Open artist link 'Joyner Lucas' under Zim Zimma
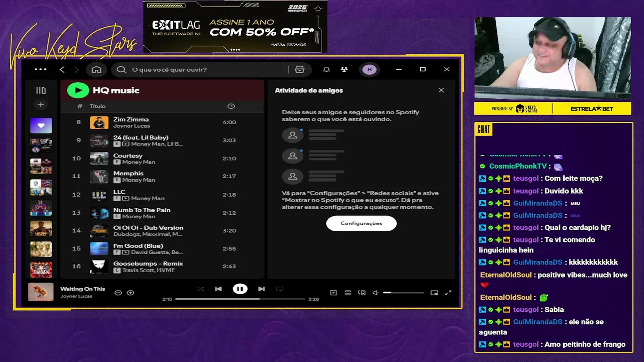 pos(131,126)
